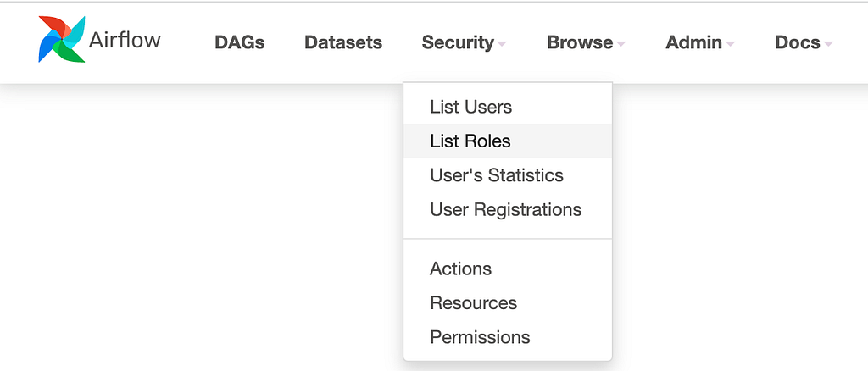Collapse the Security dropdown menu
This screenshot has width=868, height=371.
pos(464,42)
